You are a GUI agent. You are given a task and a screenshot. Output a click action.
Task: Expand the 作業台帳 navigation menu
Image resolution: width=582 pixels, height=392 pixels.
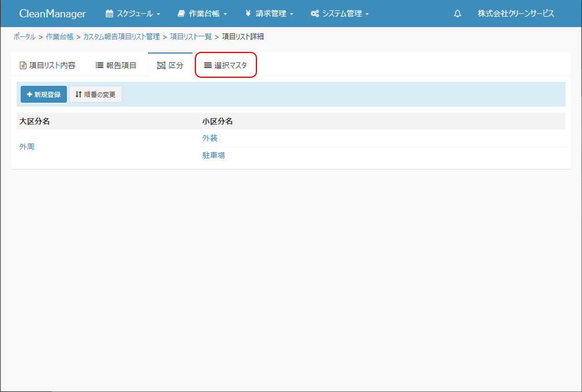tap(202, 14)
